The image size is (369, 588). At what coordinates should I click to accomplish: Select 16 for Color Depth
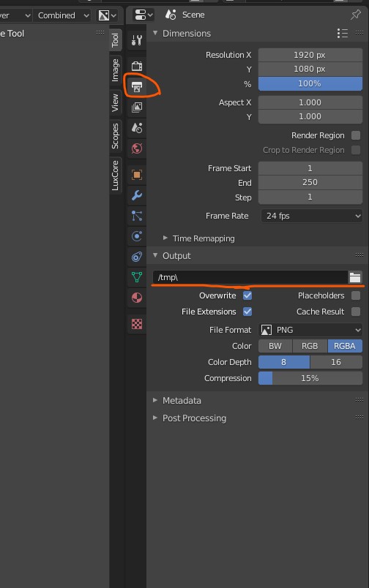[336, 362]
